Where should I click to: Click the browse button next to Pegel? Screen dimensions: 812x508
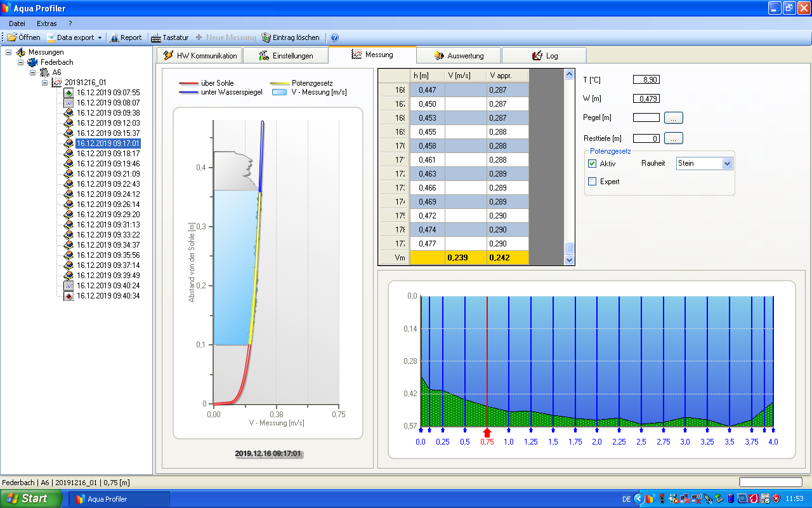[674, 118]
